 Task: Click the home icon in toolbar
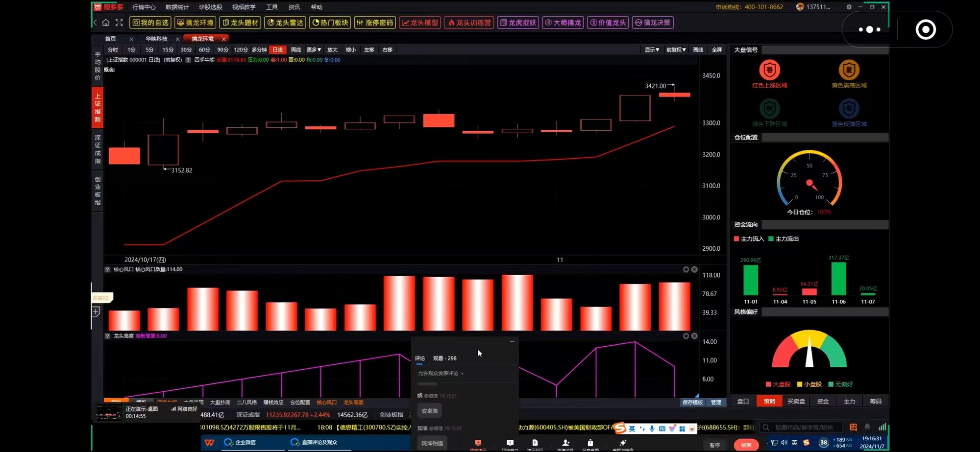[x=106, y=23]
